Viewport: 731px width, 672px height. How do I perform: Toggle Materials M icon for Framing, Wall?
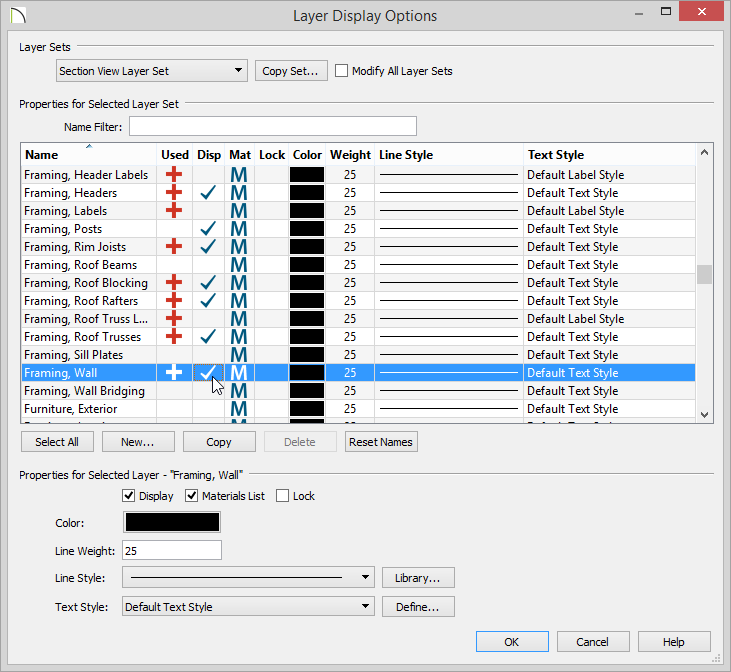tap(239, 373)
